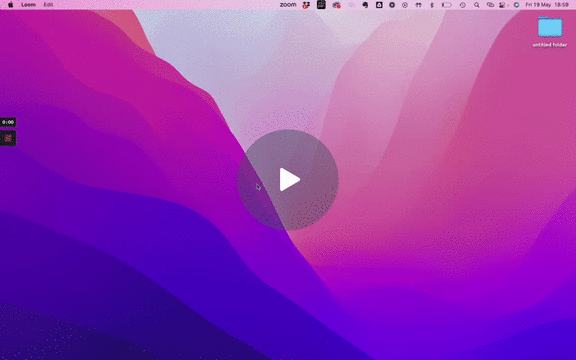Click the white-framed square icon in menu bar
The width and height of the screenshot is (576, 360).
click(379, 5)
